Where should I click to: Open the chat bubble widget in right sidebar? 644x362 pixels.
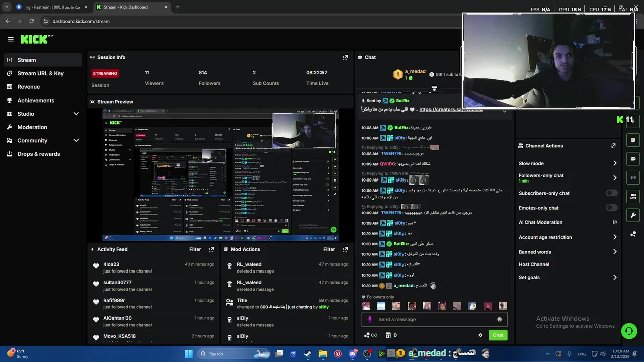pos(633,159)
